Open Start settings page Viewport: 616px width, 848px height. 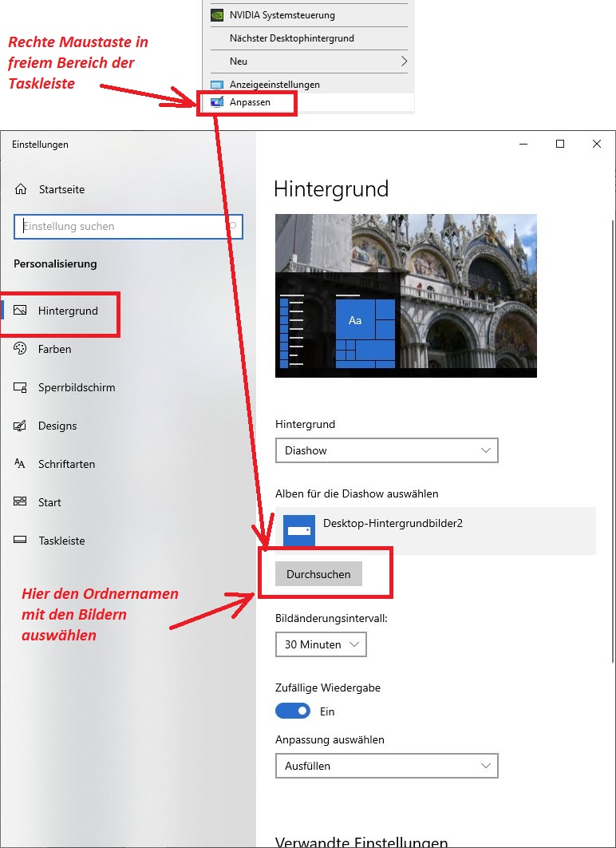[x=128, y=502]
